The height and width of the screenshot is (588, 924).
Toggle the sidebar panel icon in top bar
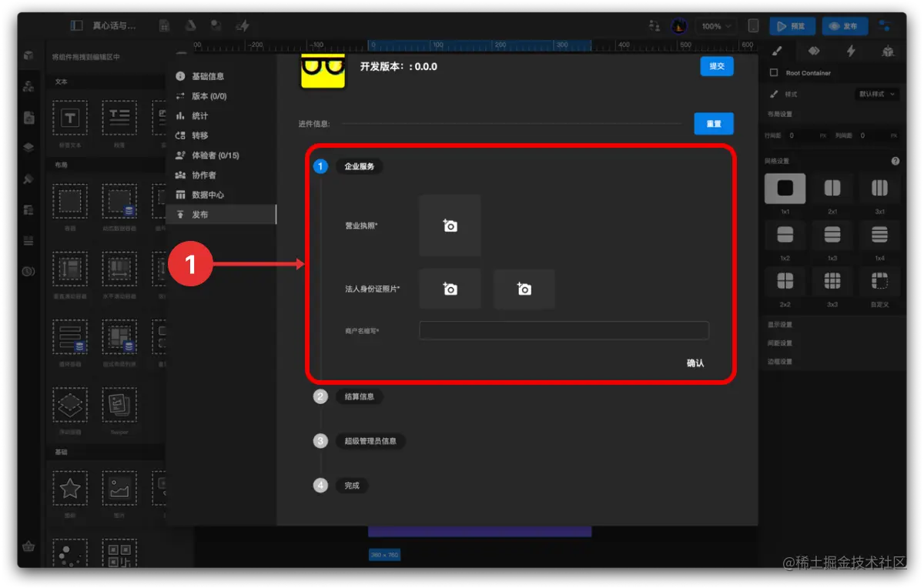point(76,25)
